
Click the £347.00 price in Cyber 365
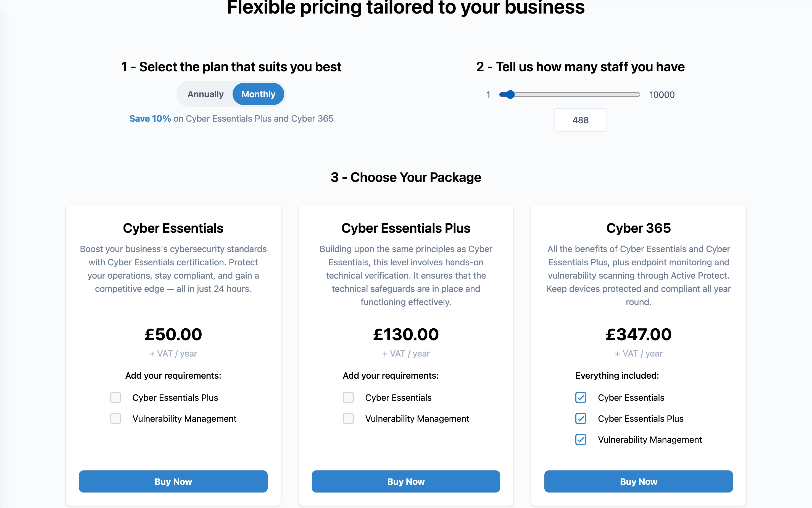tap(639, 334)
